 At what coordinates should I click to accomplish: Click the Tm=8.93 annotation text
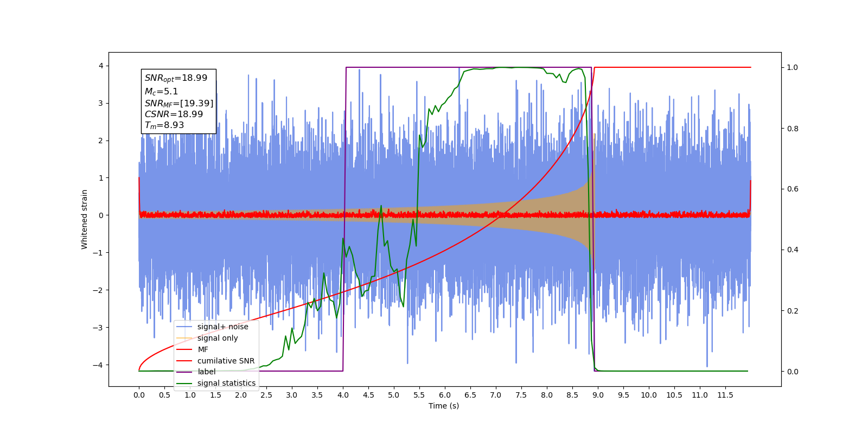pyautogui.click(x=164, y=125)
